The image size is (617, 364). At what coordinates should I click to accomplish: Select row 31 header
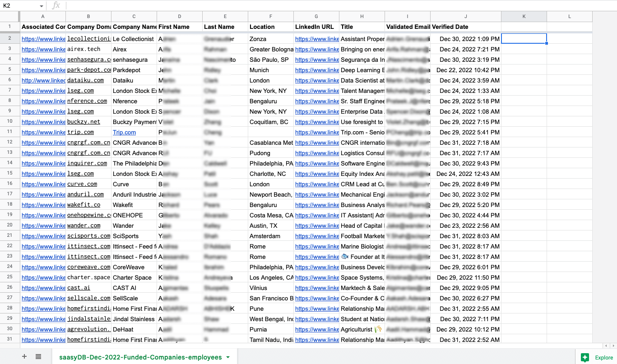[x=9, y=340]
